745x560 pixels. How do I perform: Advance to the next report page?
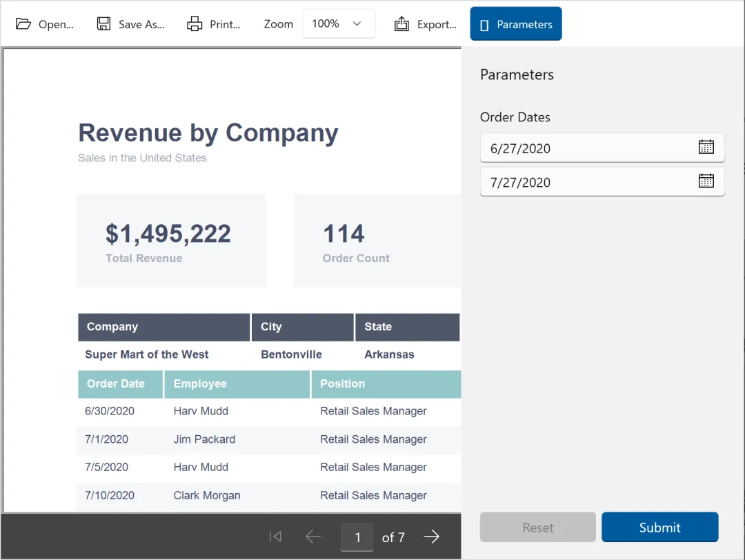(x=432, y=537)
